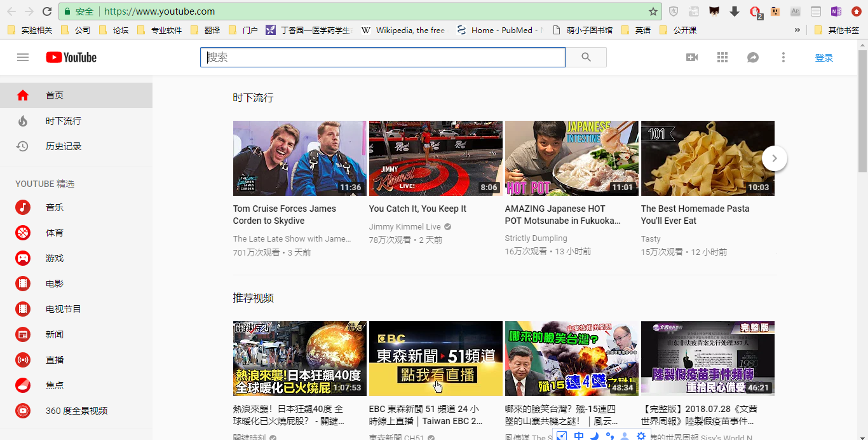The image size is (868, 440).
Task: Open the YouTube apps grid
Action: (722, 57)
